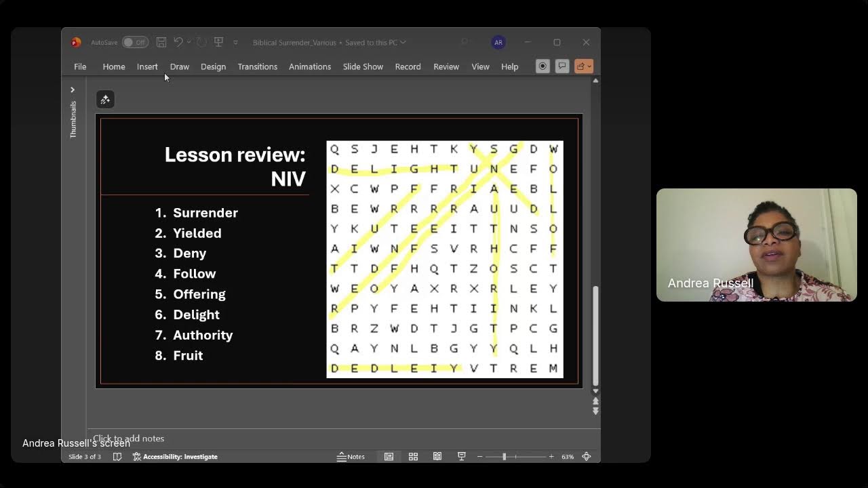Toggle the AutoSave switch

click(x=135, y=42)
